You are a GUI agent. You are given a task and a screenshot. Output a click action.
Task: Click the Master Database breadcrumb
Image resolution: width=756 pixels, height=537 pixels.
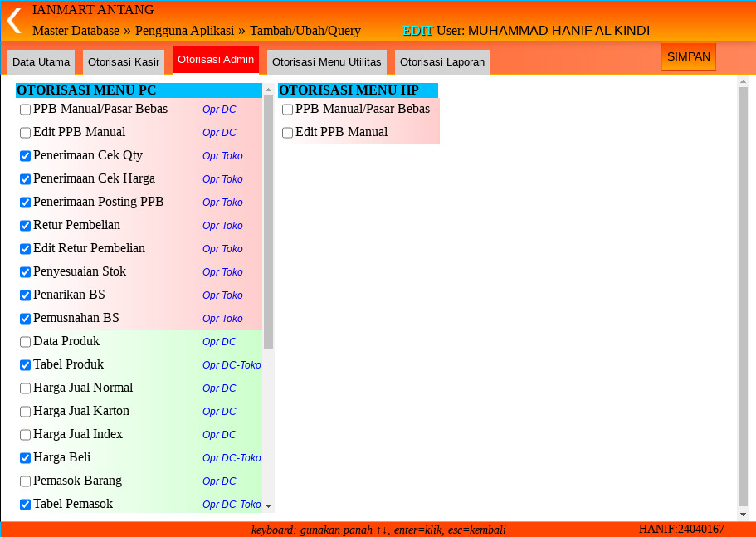(76, 31)
